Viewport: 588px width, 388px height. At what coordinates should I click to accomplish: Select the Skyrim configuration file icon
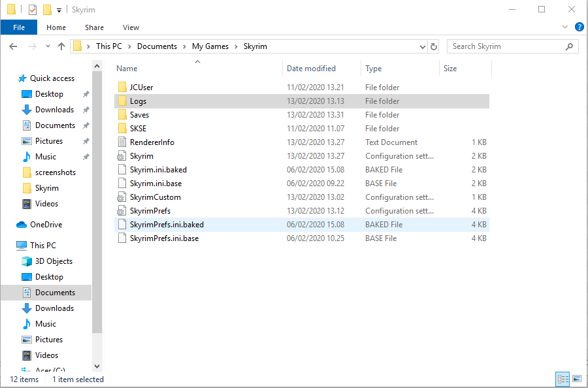122,156
